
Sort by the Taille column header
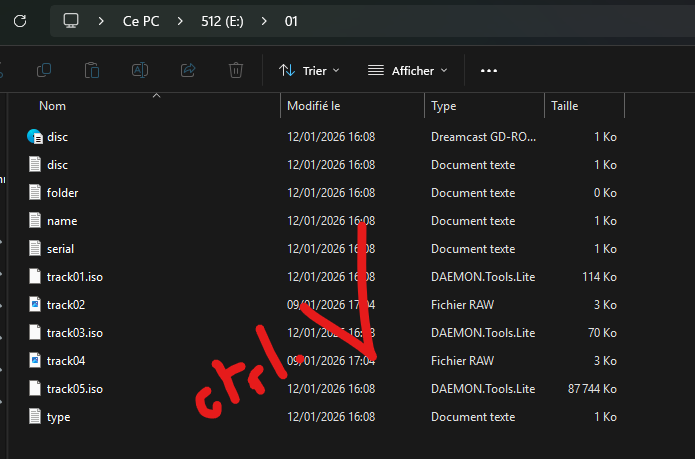563,105
